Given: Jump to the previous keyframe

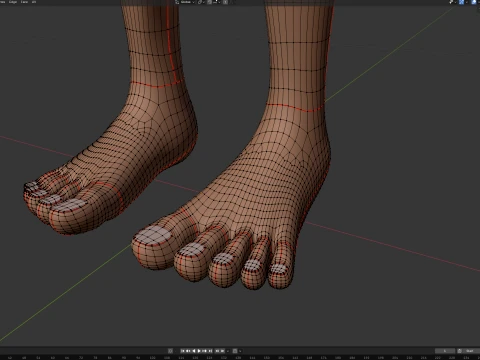Looking at the screenshot, I should (188, 351).
